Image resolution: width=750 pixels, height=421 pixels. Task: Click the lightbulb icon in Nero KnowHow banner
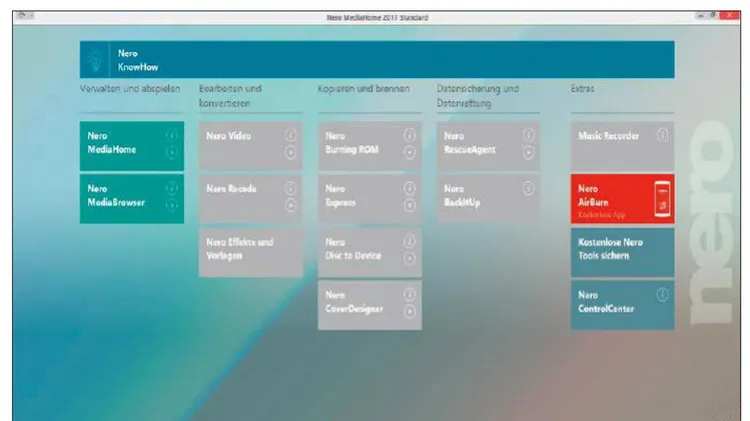coord(95,60)
